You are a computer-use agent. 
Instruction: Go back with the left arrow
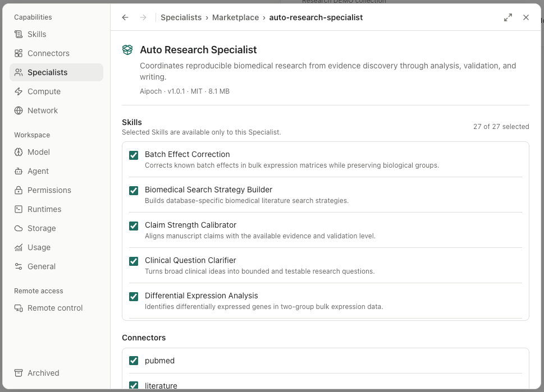125,17
